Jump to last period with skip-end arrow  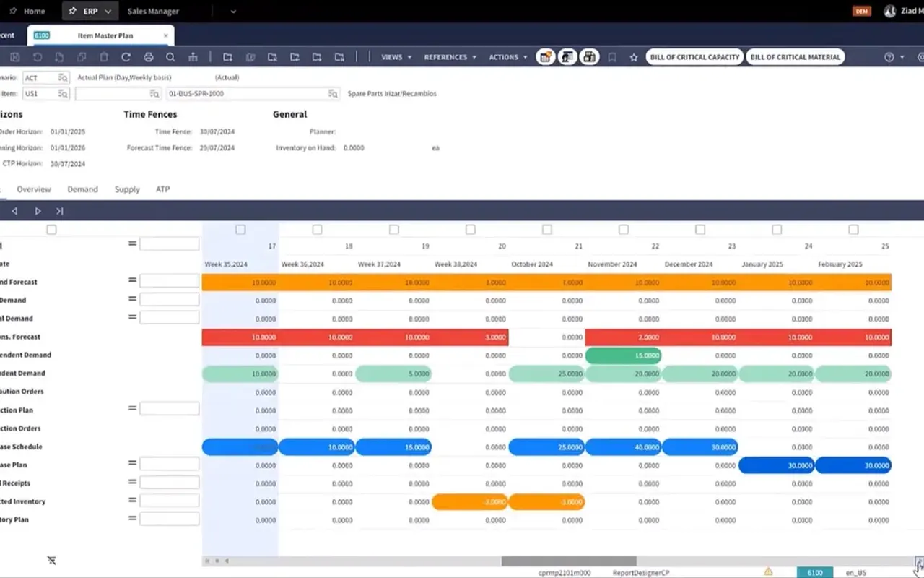tap(60, 211)
